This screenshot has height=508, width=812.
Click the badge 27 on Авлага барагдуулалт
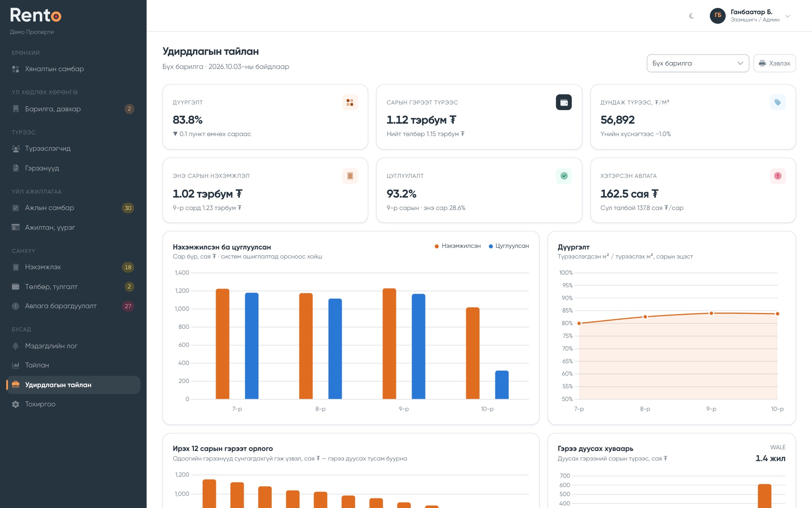[x=128, y=306]
